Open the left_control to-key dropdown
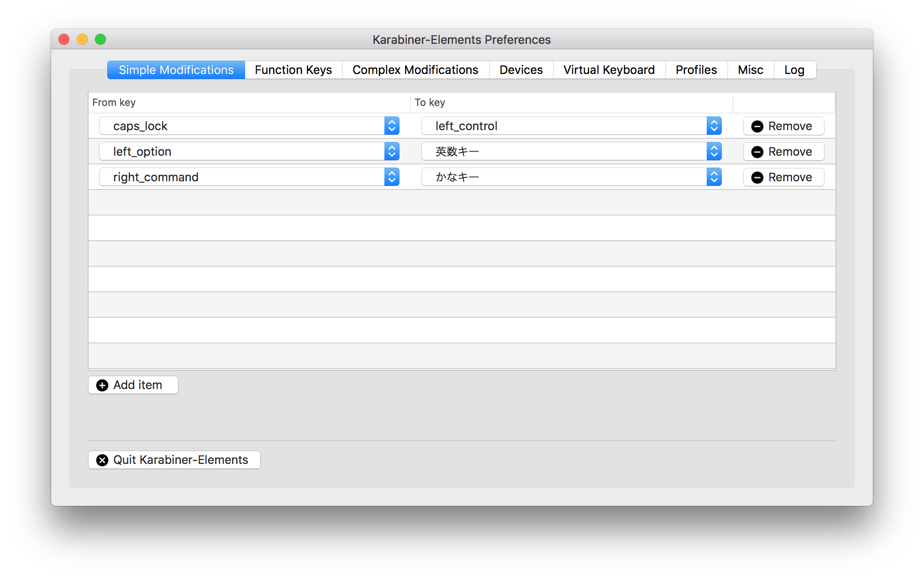Image resolution: width=924 pixels, height=579 pixels. tap(572, 126)
